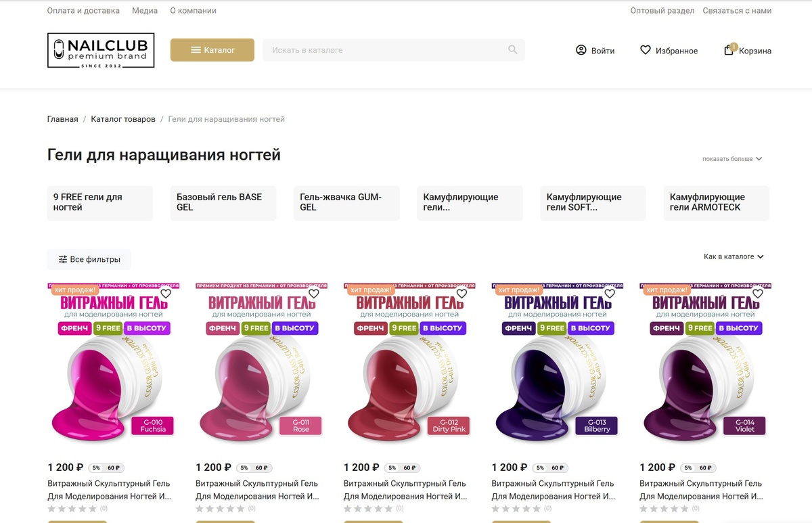Select Гель-жвачка GUM-GEL category
812x523 pixels.
click(x=346, y=202)
